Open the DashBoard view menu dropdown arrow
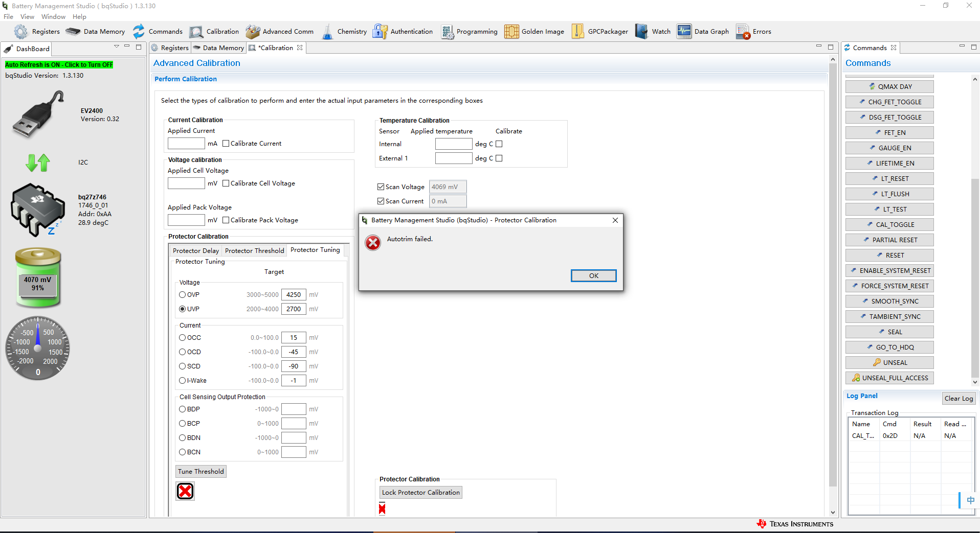This screenshot has width=980, height=533. click(x=117, y=47)
